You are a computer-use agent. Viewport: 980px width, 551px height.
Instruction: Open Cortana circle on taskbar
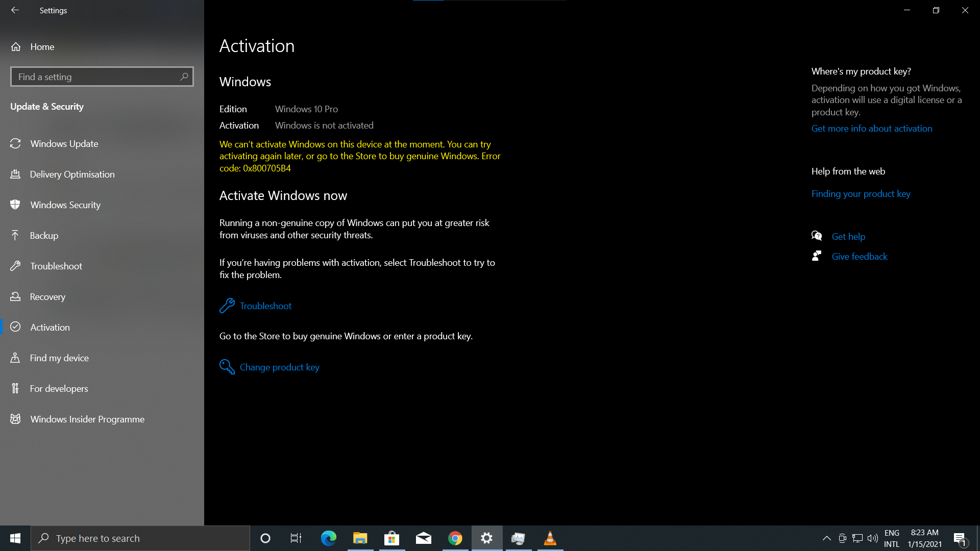point(265,538)
